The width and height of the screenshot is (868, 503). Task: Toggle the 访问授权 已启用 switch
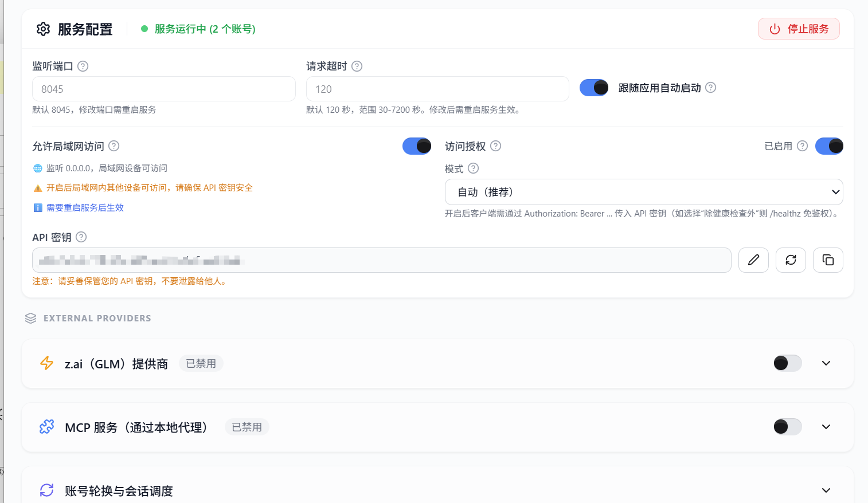point(829,146)
